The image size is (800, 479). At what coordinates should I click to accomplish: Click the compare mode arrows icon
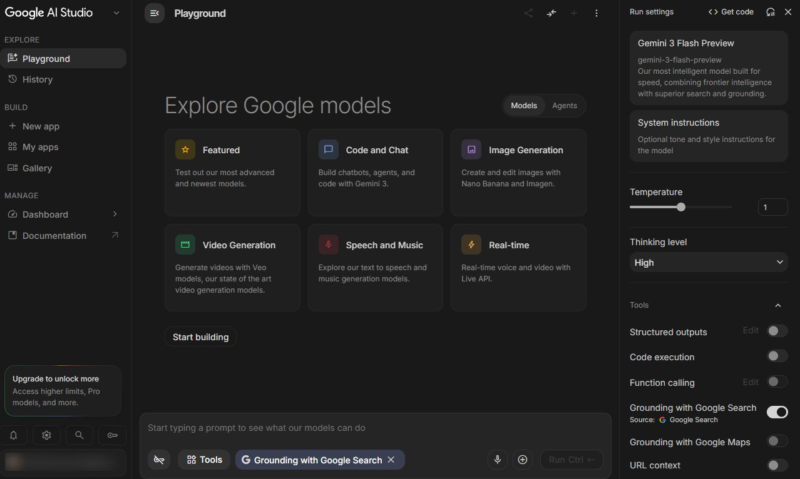coord(552,13)
